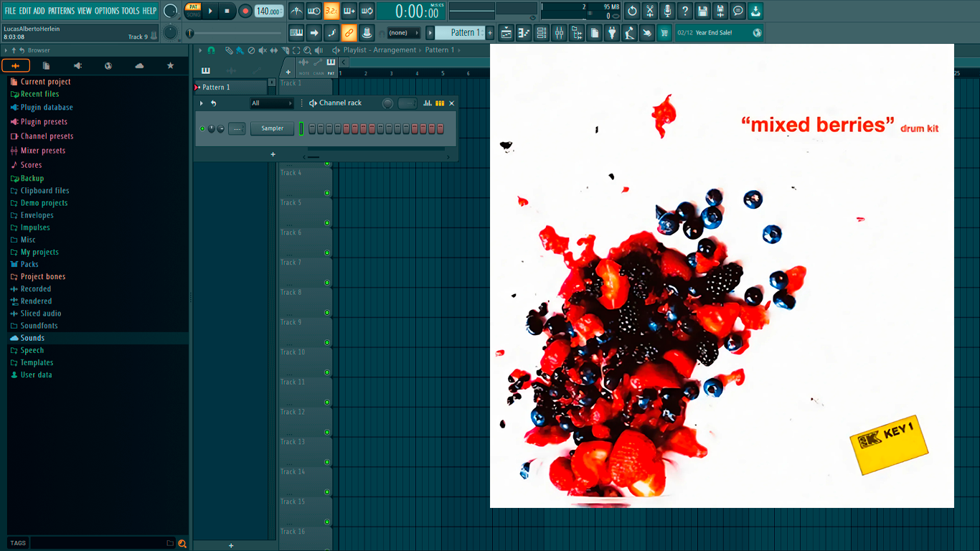Open the EDIT menu
Screen dimensions: 980x551
[25, 11]
